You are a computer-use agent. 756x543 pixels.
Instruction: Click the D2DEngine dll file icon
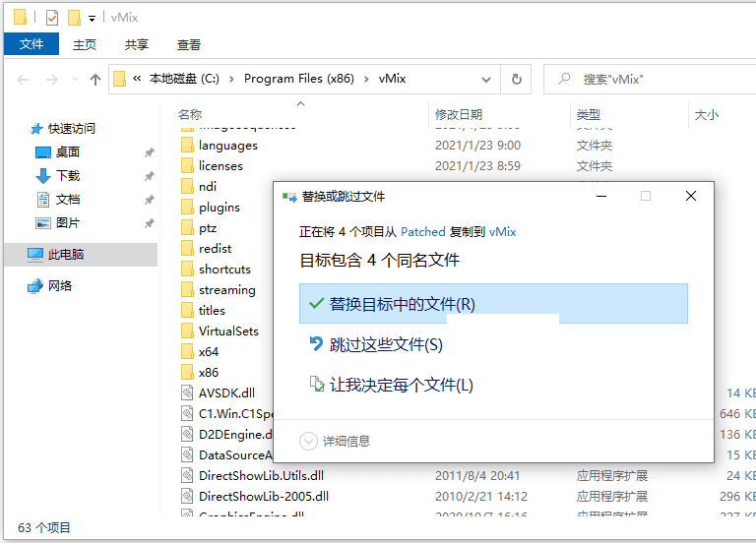(x=188, y=435)
